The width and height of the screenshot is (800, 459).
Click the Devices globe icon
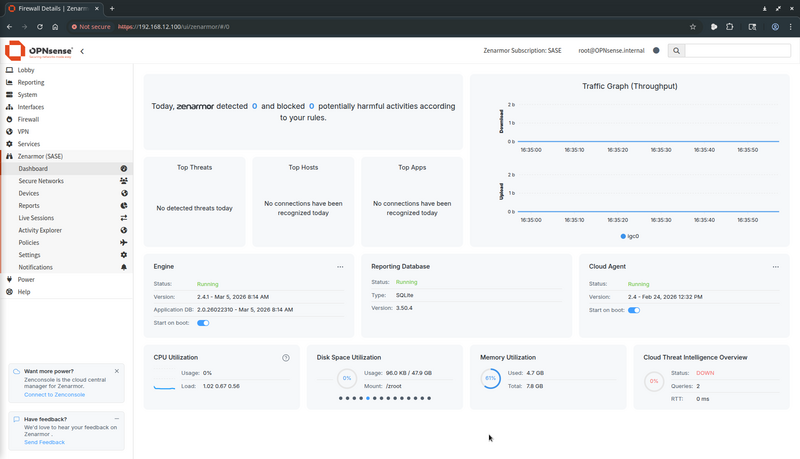tap(124, 193)
